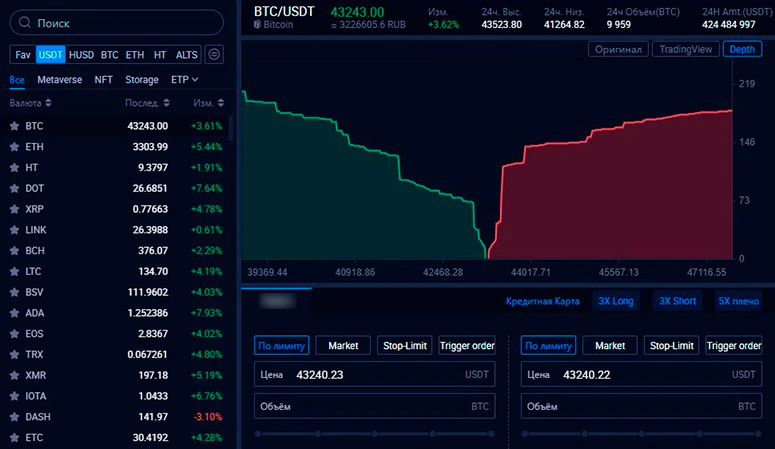The image size is (775, 449).
Task: Click sell price field 43240.22
Action: pyautogui.click(x=642, y=374)
